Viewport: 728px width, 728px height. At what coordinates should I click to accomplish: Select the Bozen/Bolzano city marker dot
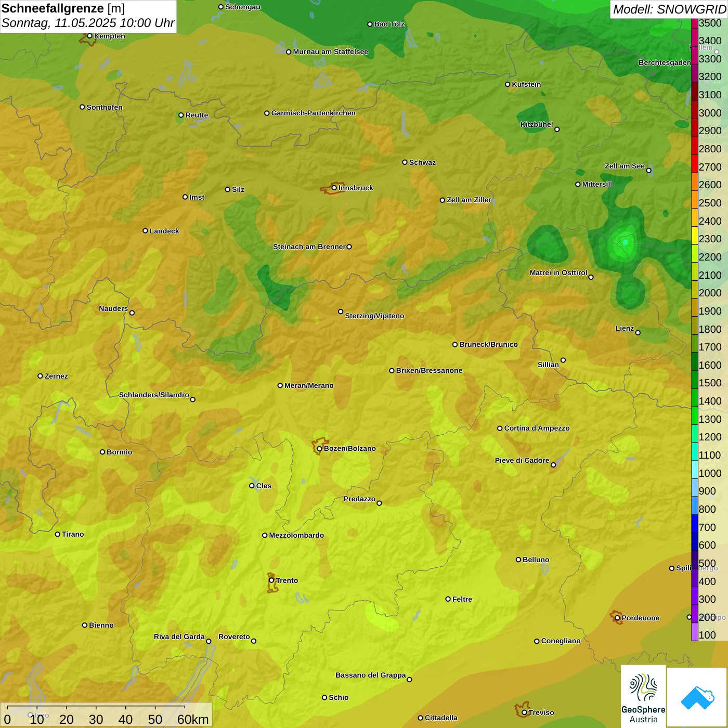pyautogui.click(x=319, y=449)
